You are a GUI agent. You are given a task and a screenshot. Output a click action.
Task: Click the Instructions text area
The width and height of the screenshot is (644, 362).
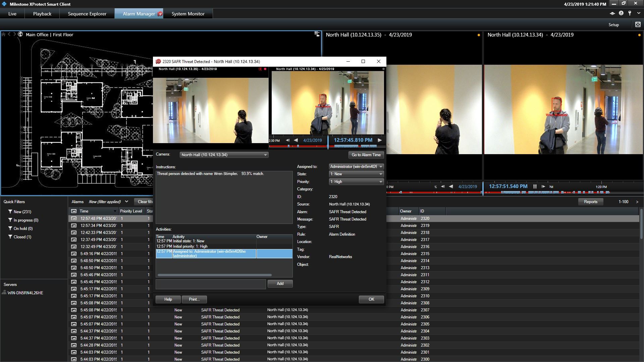224,197
